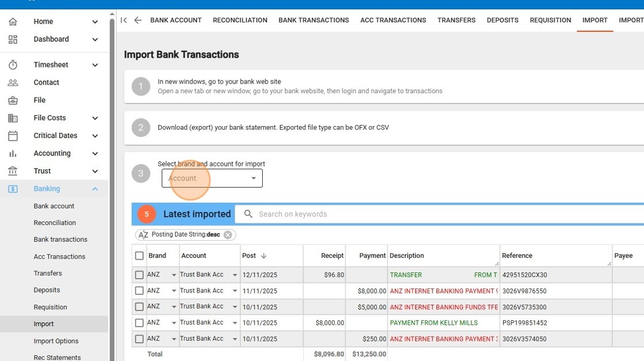This screenshot has width=644, height=361.
Task: Tick the $250.00 payment row checkbox
Action: coord(139,339)
